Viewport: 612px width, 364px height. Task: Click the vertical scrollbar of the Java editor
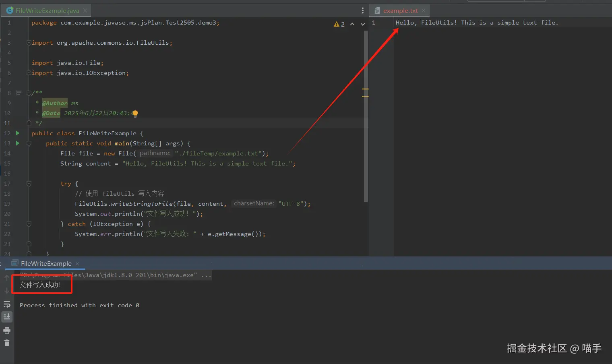click(366, 116)
